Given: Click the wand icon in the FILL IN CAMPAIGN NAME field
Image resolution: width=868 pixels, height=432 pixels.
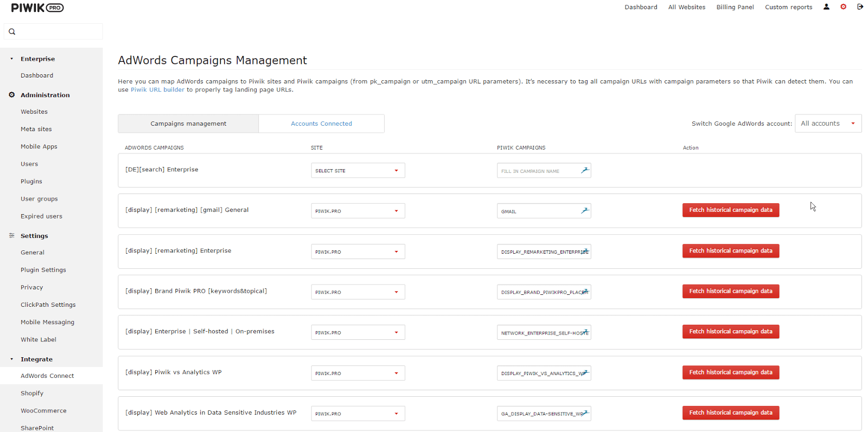Looking at the screenshot, I should click(x=584, y=170).
